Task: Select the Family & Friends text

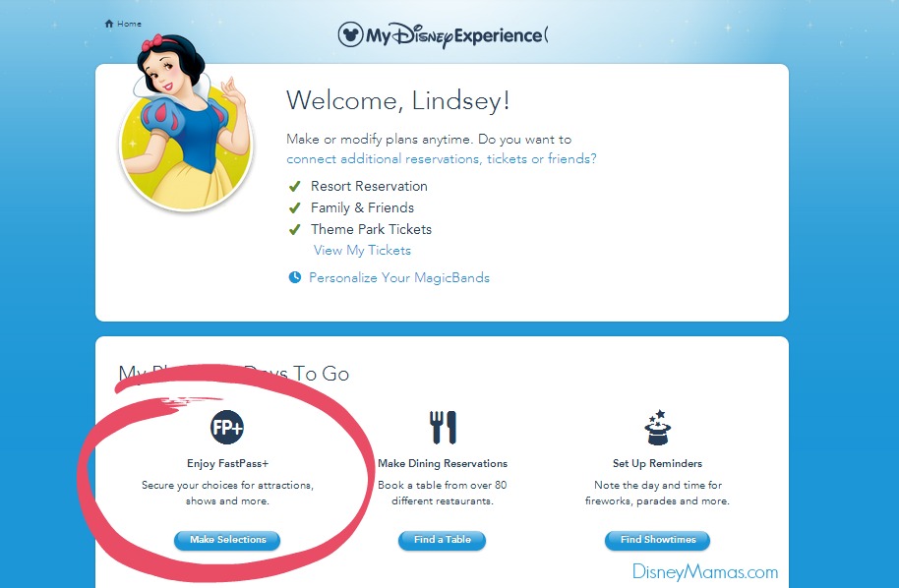Action: (x=362, y=207)
